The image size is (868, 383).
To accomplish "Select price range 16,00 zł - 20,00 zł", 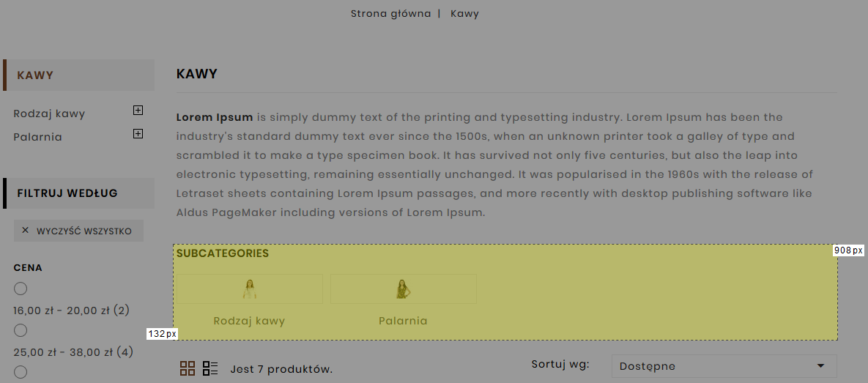I will tap(21, 289).
